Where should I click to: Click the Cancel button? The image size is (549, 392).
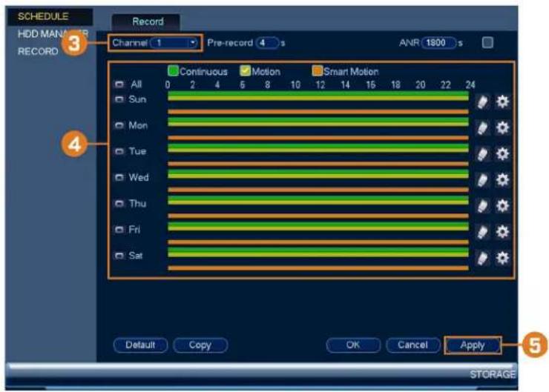tap(412, 345)
